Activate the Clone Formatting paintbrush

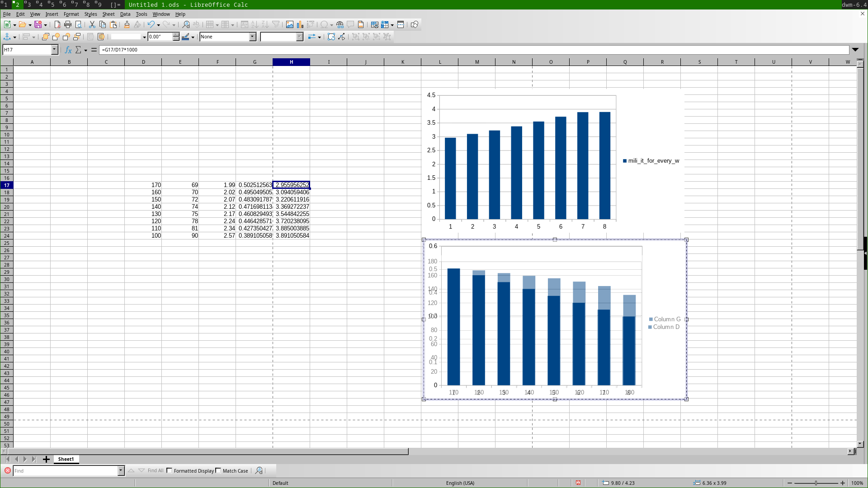point(127,24)
